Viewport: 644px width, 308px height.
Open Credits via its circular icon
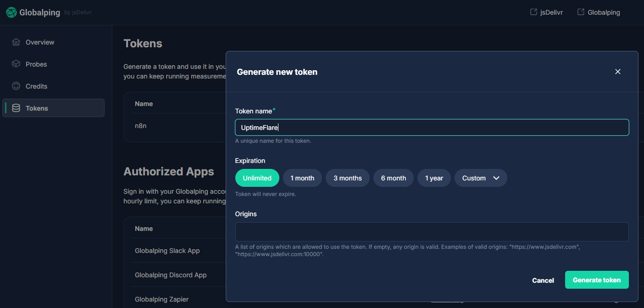click(x=16, y=86)
